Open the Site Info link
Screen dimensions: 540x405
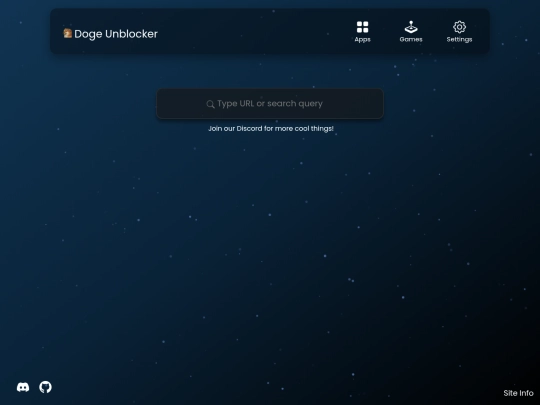click(518, 393)
